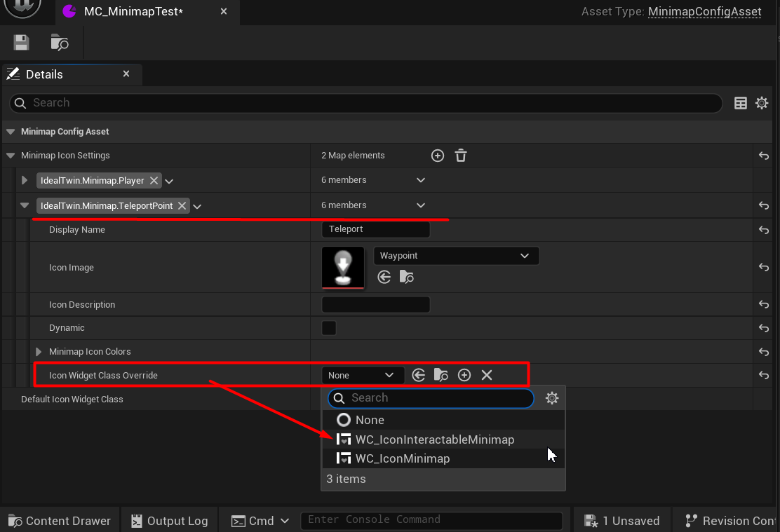Click the Waypoint icon image thumbnail
This screenshot has height=532, width=780.
coord(343,267)
